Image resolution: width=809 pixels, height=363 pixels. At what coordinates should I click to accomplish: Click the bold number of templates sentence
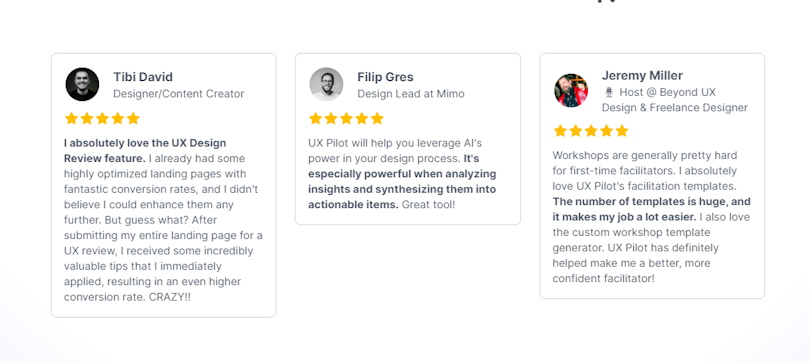651,209
